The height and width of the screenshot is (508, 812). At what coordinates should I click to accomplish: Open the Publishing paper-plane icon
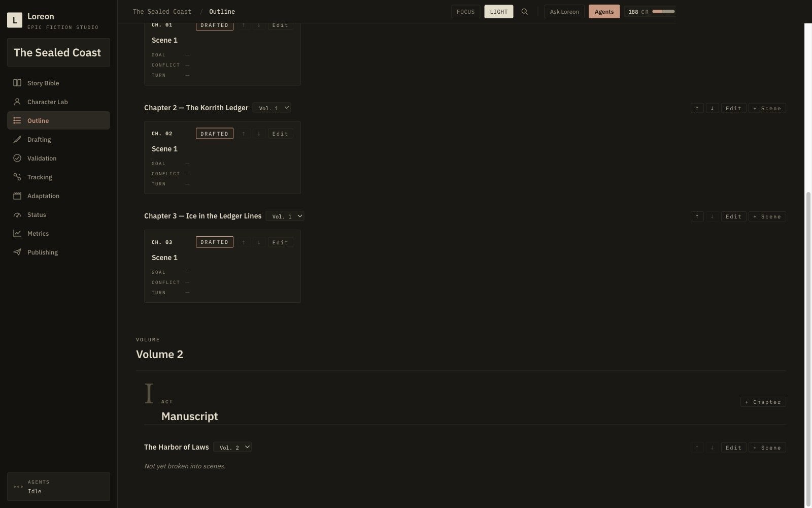click(x=17, y=252)
